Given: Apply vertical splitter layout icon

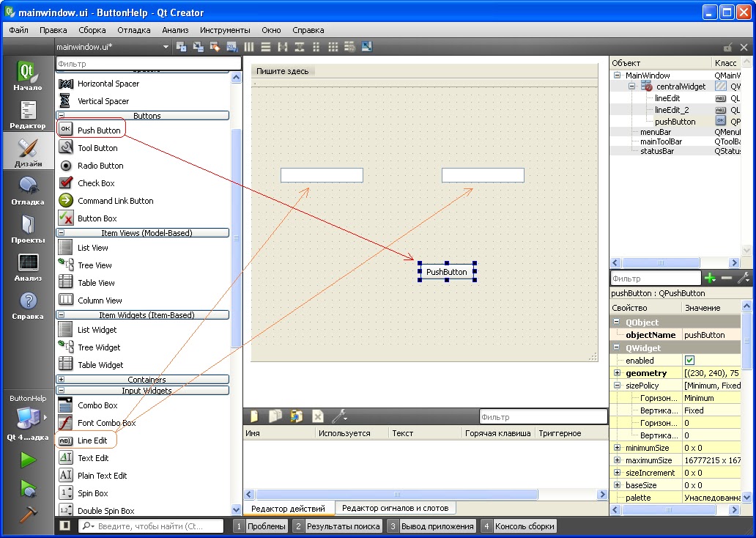Looking at the screenshot, I should 300,47.
